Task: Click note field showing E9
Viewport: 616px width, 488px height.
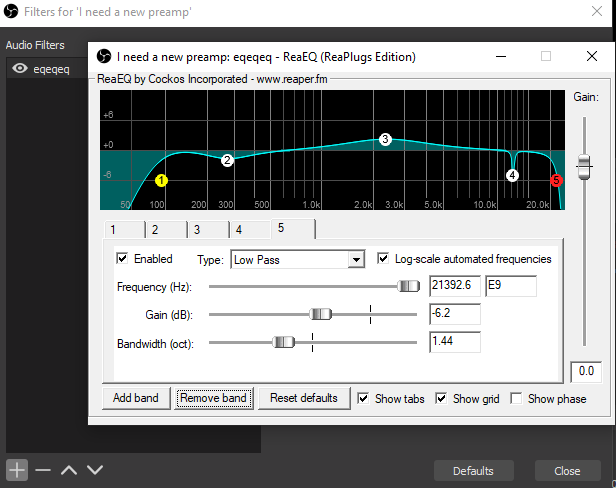Action: [x=511, y=286]
